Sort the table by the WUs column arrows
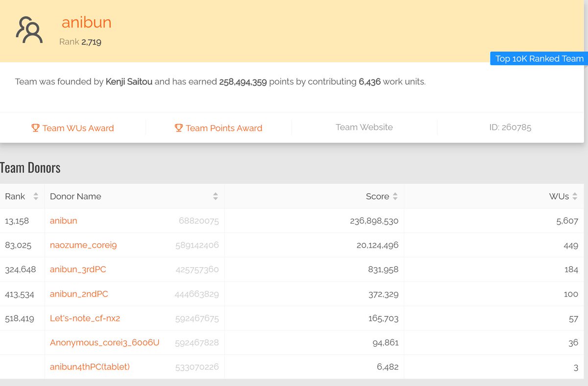The width and height of the screenshot is (588, 386). [x=575, y=196]
